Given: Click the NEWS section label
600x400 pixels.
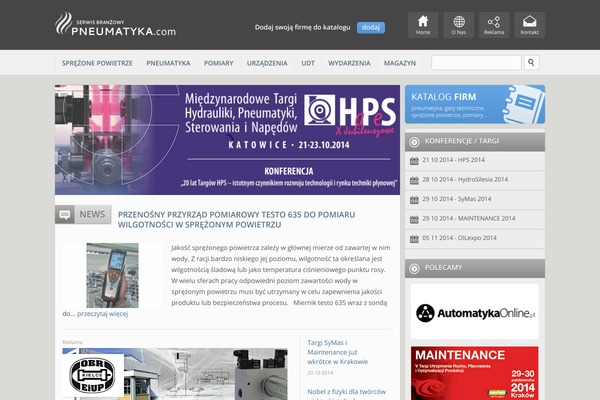Looking at the screenshot, I should point(92,214).
